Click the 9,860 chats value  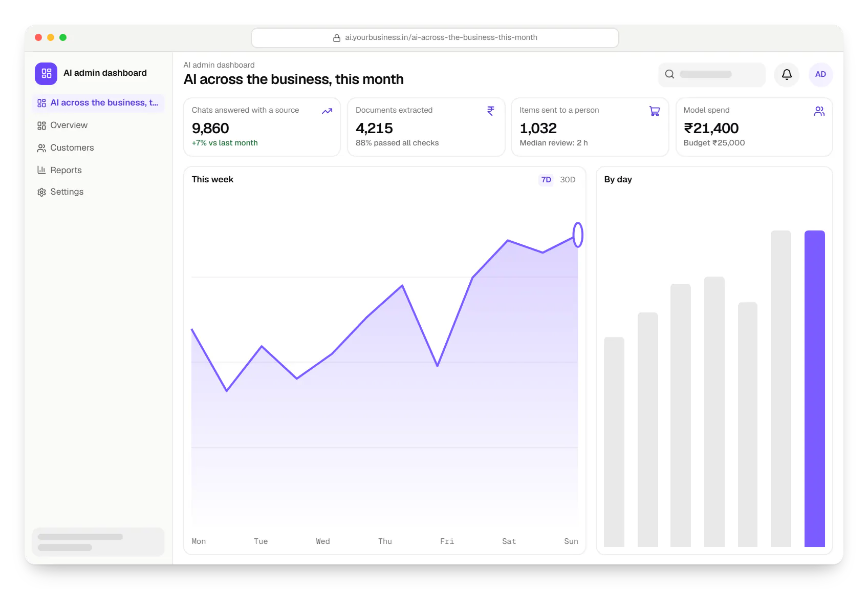point(210,128)
